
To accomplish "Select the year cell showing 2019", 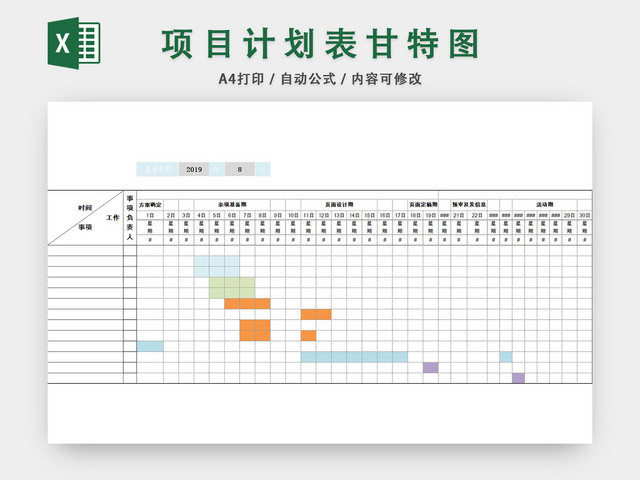I will pos(194,169).
